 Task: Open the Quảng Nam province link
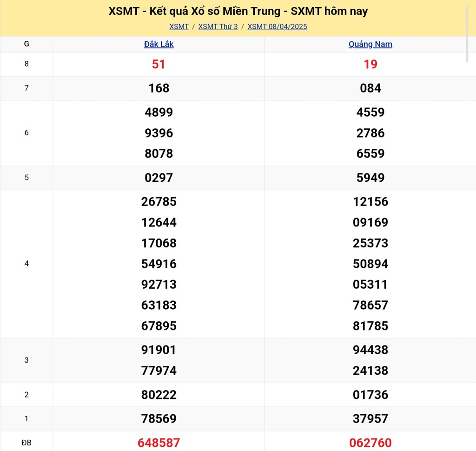pos(370,44)
